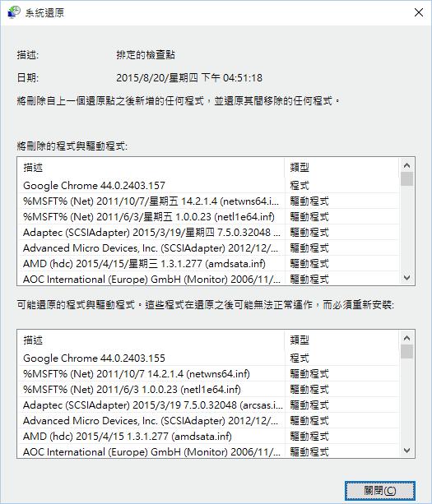Click the 系統還原 title bar icon
Image resolution: width=432 pixels, height=504 pixels.
pyautogui.click(x=13, y=12)
